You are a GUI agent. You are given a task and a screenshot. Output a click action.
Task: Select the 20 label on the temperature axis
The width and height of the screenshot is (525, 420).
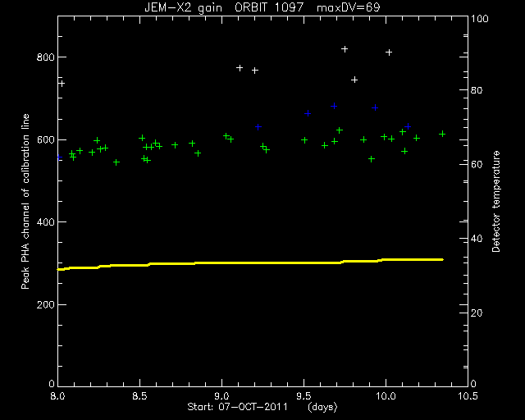pyautogui.click(x=477, y=313)
